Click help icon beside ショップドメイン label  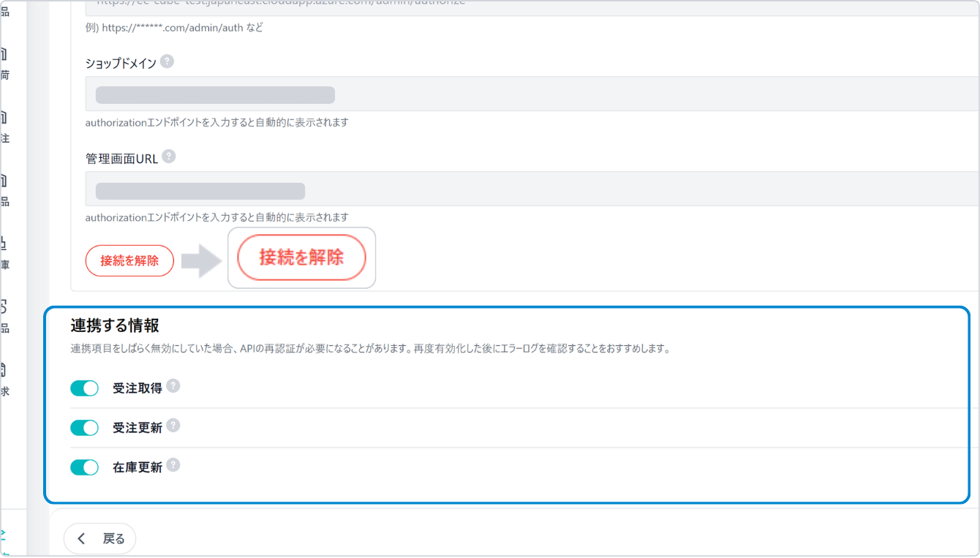tap(167, 61)
